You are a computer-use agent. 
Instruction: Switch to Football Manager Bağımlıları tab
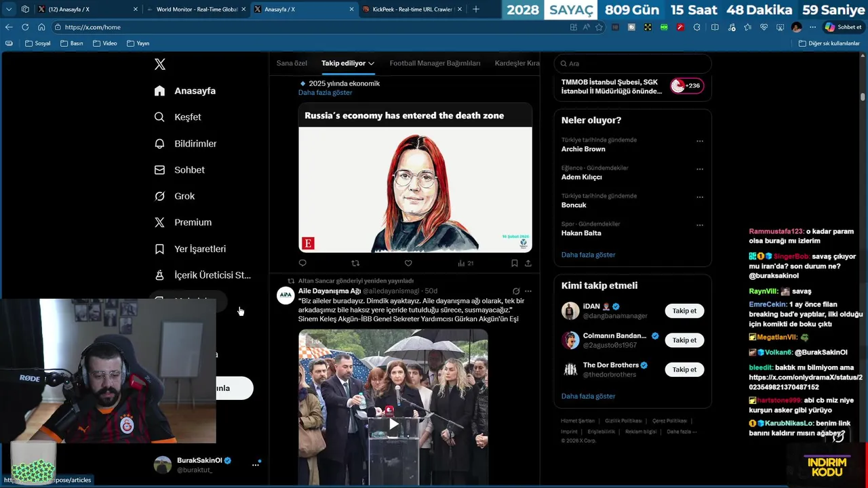(x=435, y=63)
